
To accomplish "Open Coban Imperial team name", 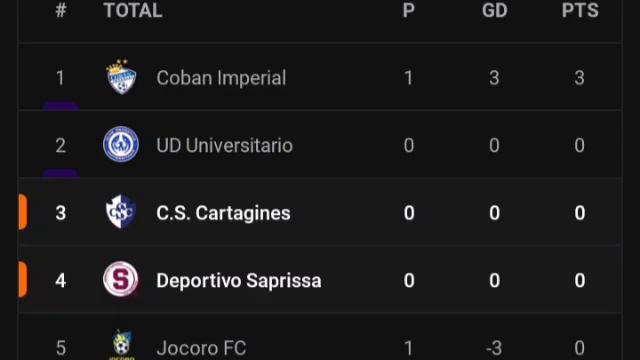I will 221,78.
